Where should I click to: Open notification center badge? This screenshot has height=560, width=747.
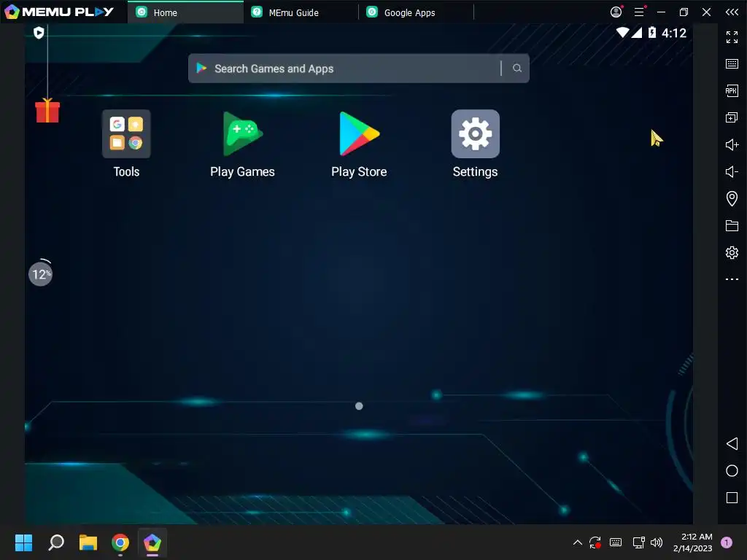726,542
